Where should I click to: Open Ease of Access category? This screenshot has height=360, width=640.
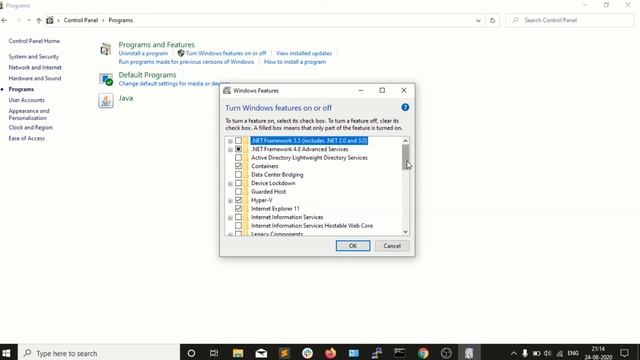(27, 138)
